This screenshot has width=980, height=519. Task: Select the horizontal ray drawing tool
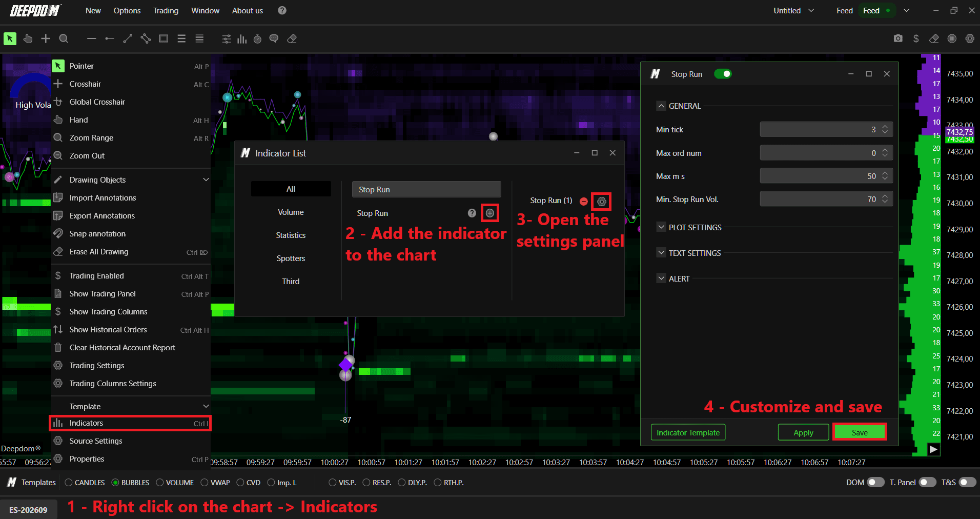click(110, 38)
